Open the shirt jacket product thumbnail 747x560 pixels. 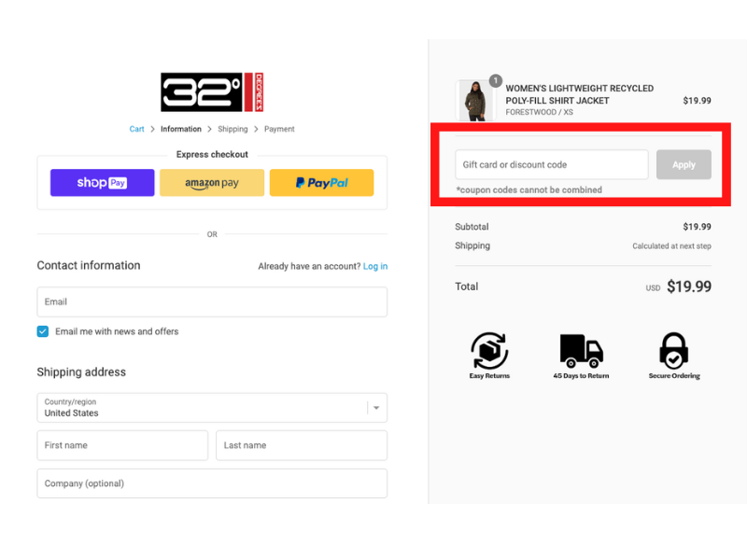(x=475, y=101)
